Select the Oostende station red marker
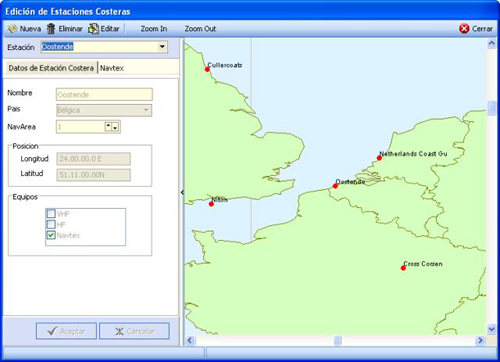 [335, 186]
